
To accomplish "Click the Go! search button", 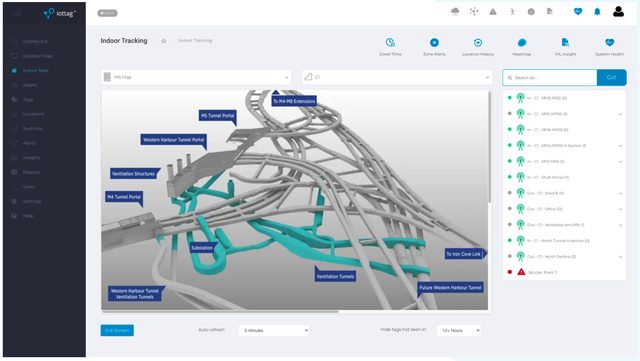I will click(611, 78).
